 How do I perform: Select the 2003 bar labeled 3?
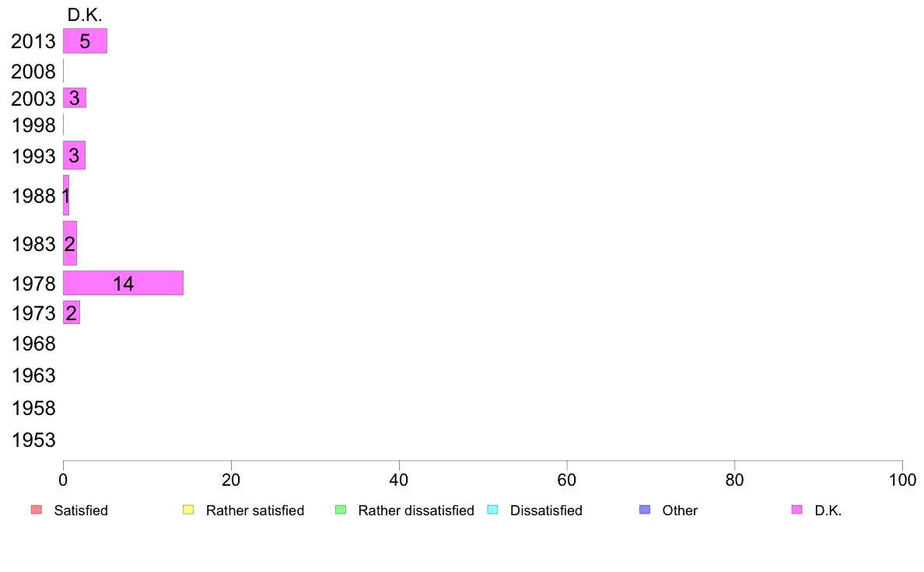point(74,98)
